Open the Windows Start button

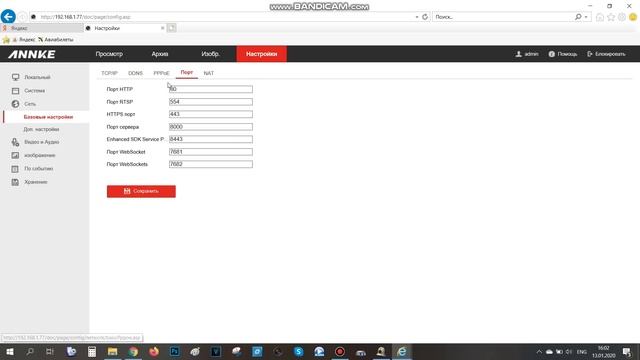pyautogui.click(x=9, y=351)
